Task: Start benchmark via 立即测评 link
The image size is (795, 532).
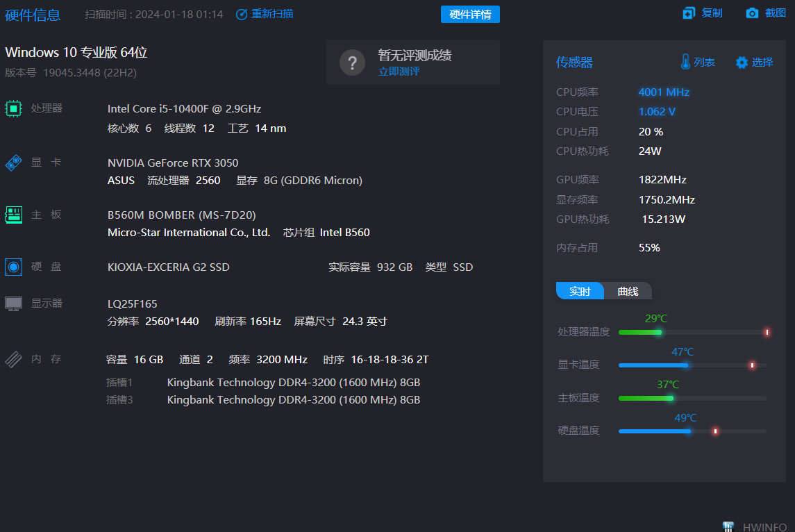Action: pos(399,72)
